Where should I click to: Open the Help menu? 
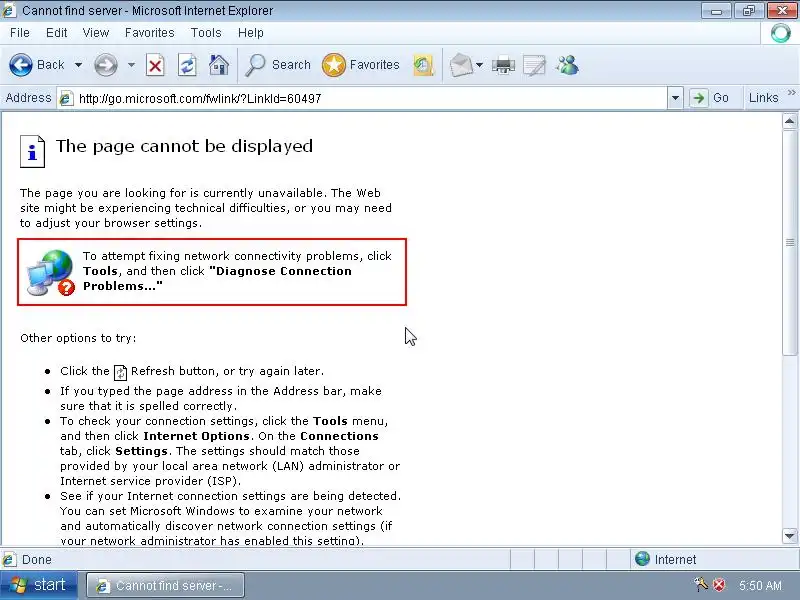tap(251, 33)
